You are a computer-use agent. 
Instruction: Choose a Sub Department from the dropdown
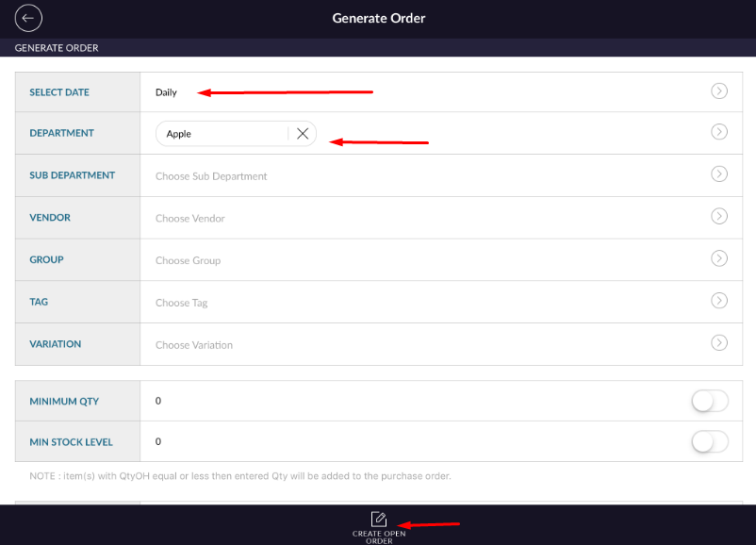[211, 176]
